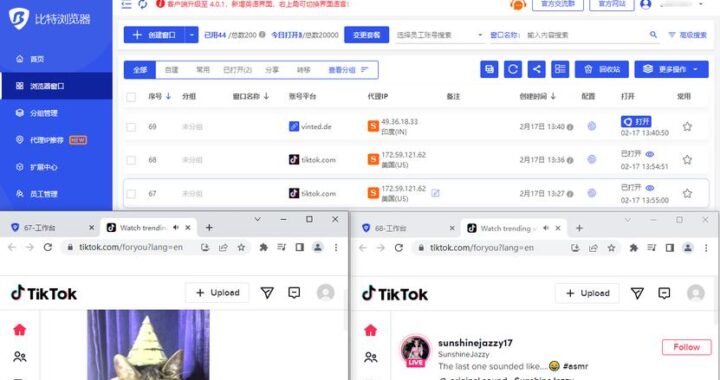Open Following icon in window 67 sidebar
720x380 pixels.
tap(20, 357)
